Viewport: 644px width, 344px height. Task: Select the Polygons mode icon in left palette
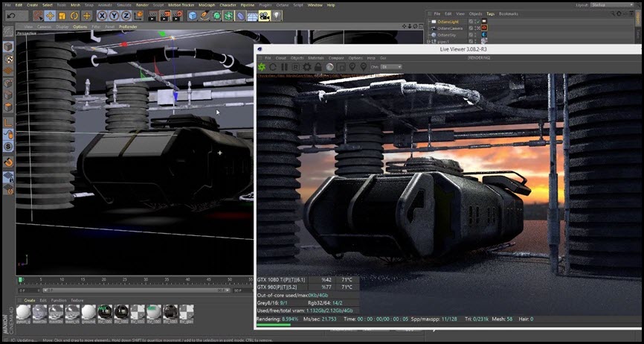(8, 107)
